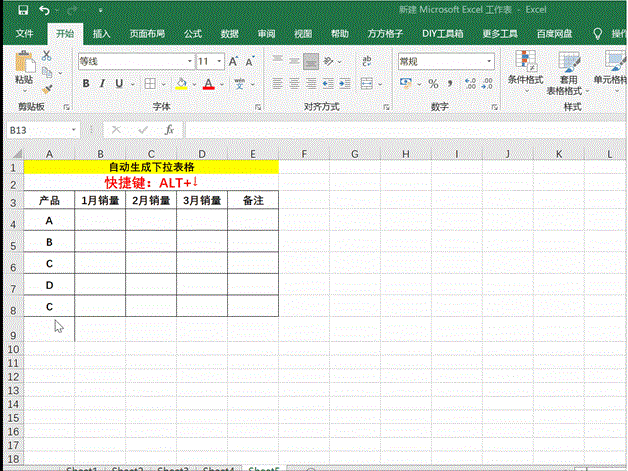The height and width of the screenshot is (471, 628).
Task: Open the 文件 (File) menu
Action: (24, 33)
